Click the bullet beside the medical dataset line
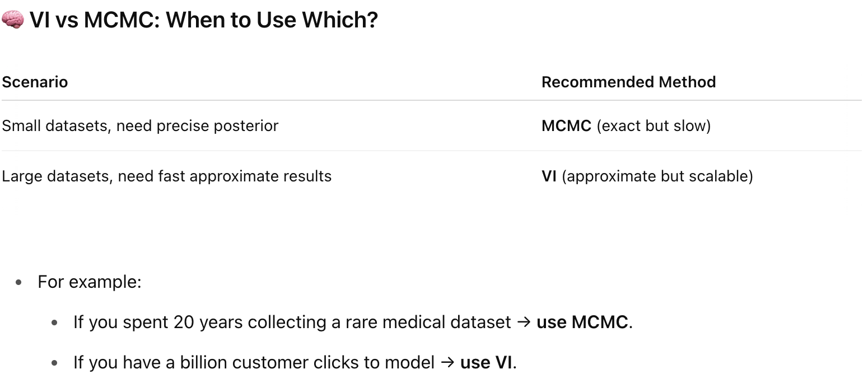868x383 pixels. pyautogui.click(x=54, y=323)
